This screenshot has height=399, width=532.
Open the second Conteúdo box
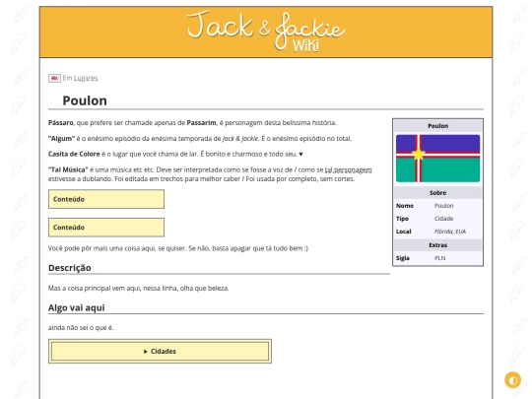click(106, 228)
